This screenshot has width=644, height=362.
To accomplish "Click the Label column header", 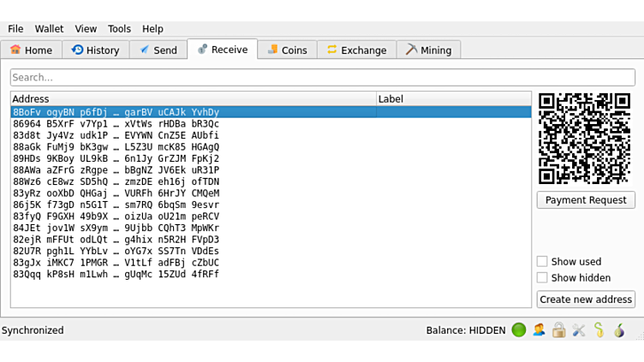I will click(x=453, y=99).
